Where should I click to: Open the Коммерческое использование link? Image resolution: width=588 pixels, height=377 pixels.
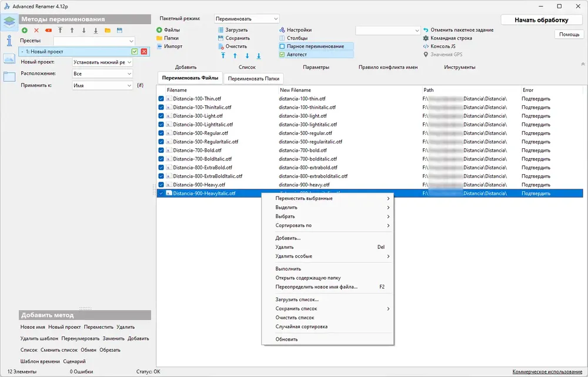(547, 371)
